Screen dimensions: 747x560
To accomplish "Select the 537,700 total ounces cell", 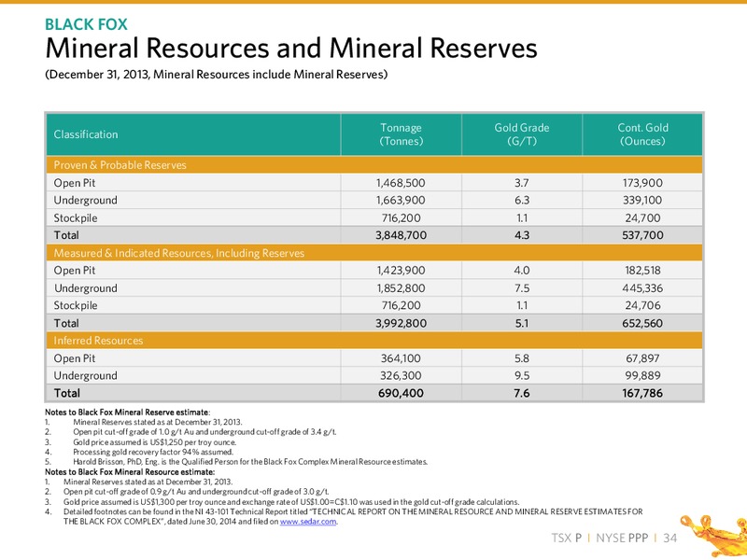I will click(642, 235).
